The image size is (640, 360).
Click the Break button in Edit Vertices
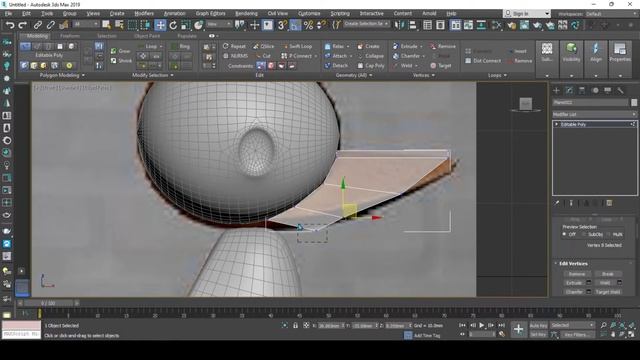point(608,274)
